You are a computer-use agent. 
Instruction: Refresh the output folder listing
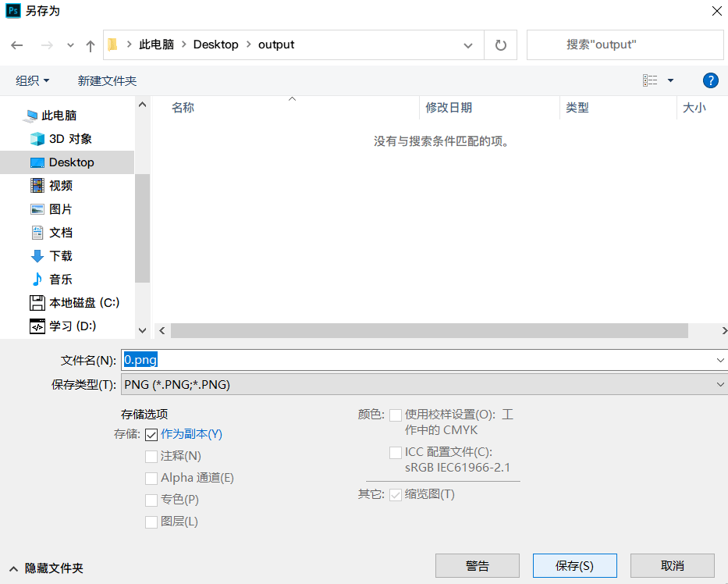[x=501, y=45]
